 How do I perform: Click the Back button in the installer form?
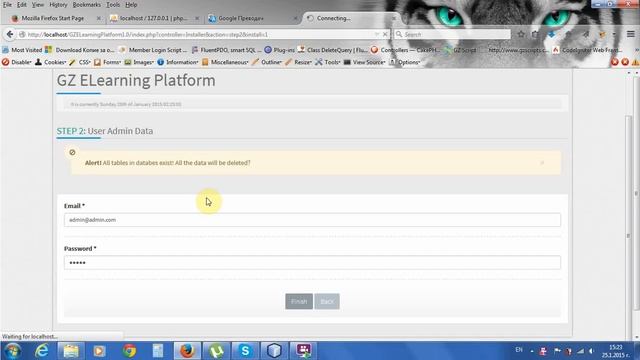point(327,301)
